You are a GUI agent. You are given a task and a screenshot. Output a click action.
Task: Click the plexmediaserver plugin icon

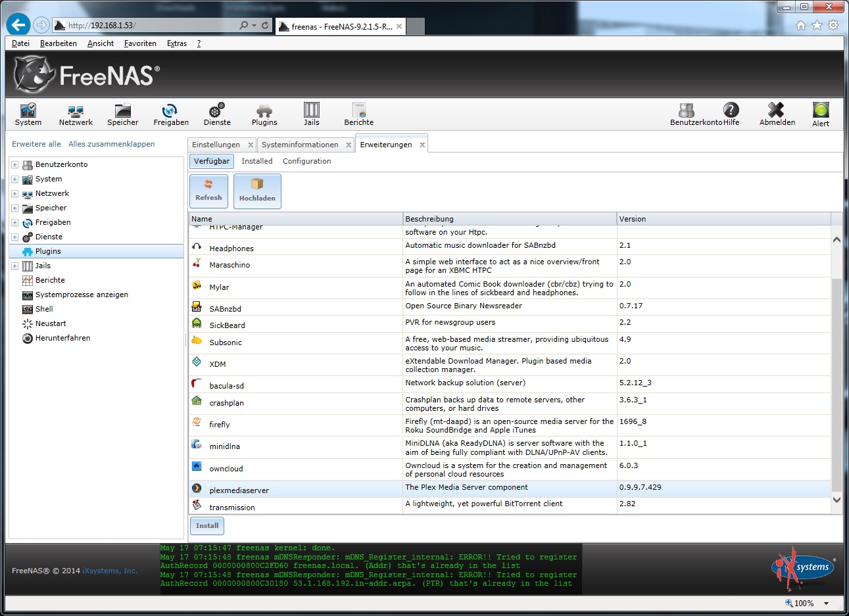pos(197,488)
